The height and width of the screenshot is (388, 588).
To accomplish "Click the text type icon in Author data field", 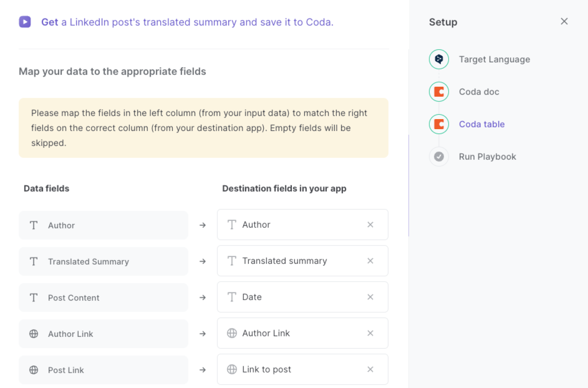I will coord(34,225).
